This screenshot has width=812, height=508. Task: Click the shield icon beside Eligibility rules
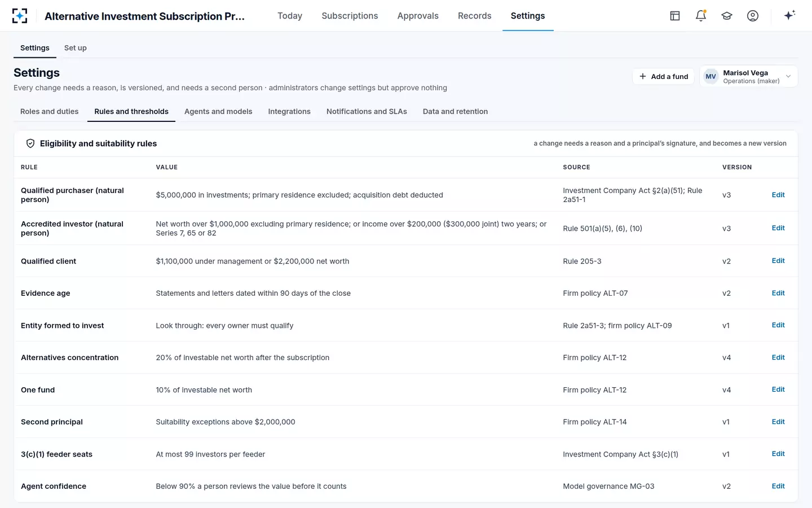(30, 143)
